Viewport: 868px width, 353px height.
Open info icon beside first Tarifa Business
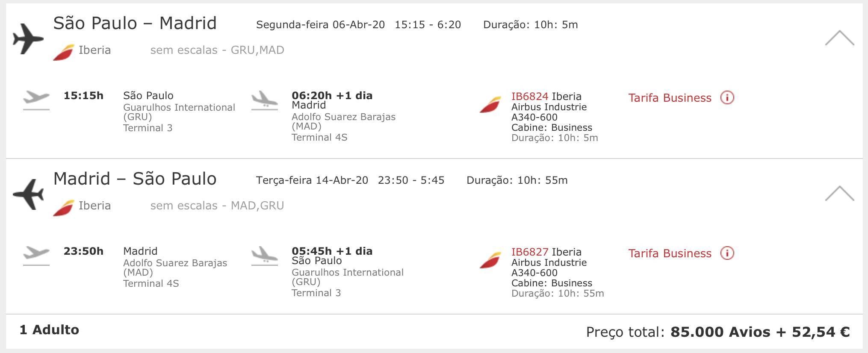tap(727, 98)
